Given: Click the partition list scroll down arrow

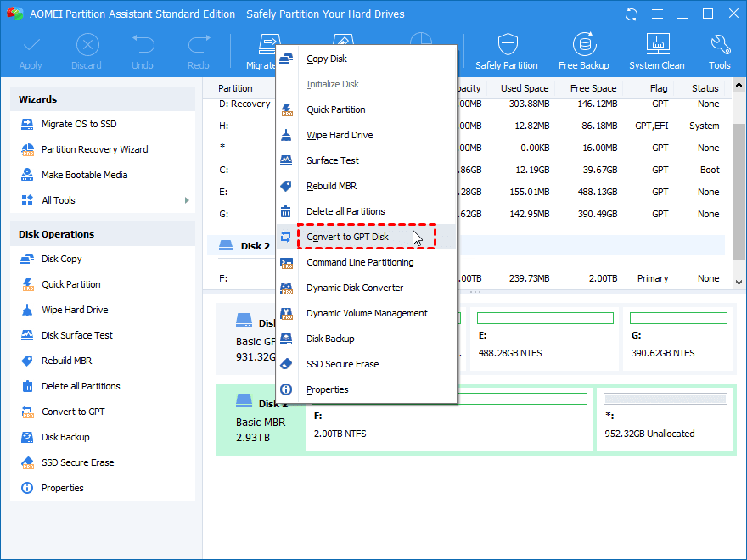Looking at the screenshot, I should 739,282.
